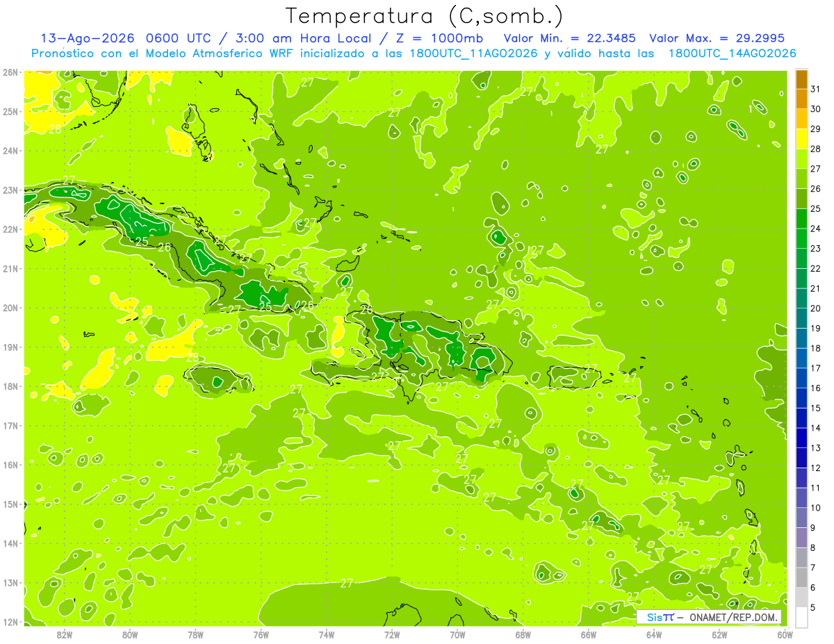Click the "20N" latitude axis label
Screen dimensions: 834x644
click(10, 308)
